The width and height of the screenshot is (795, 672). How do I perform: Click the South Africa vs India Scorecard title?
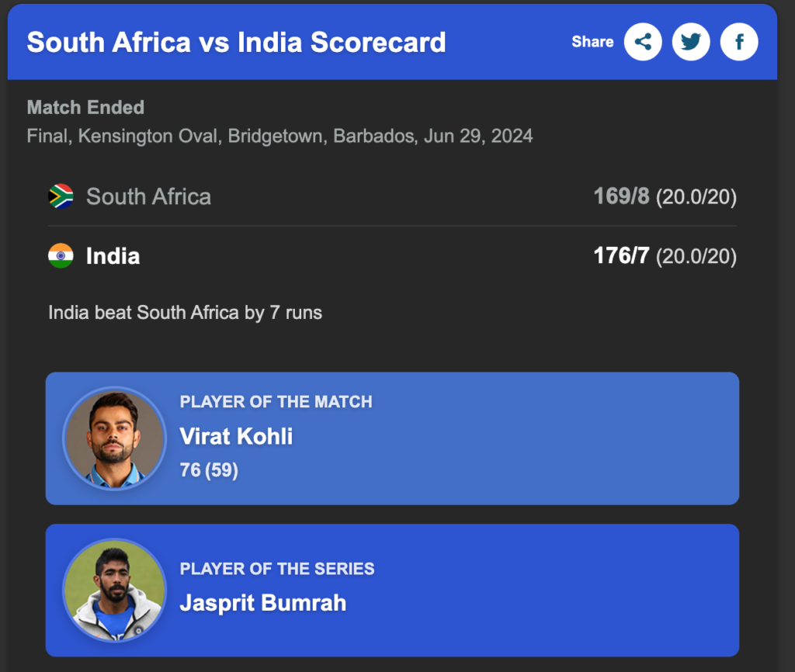[236, 42]
